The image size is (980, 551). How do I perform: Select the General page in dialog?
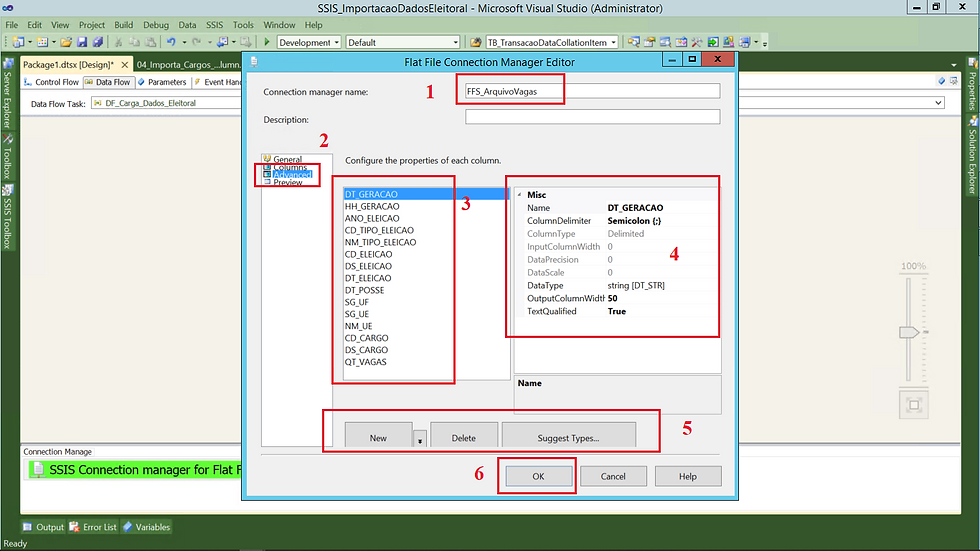pos(287,159)
